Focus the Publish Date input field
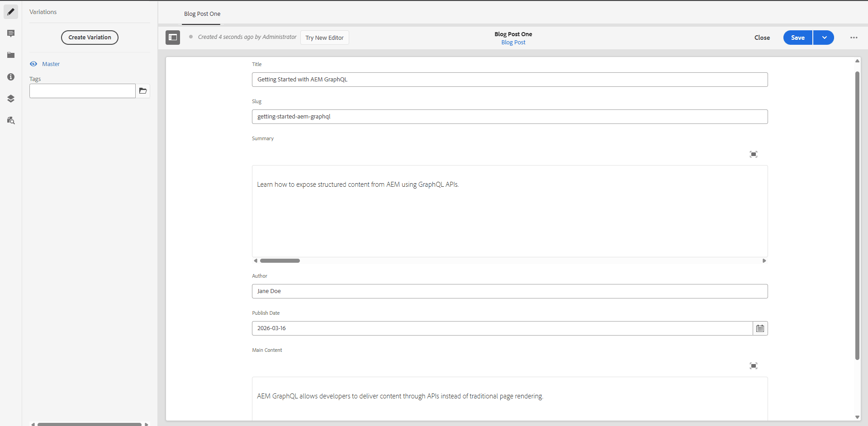Screen dimensions: 868x426 coord(502,328)
